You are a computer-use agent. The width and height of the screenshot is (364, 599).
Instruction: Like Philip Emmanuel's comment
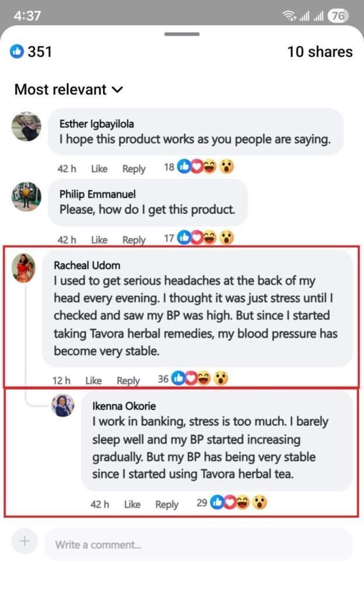point(99,239)
